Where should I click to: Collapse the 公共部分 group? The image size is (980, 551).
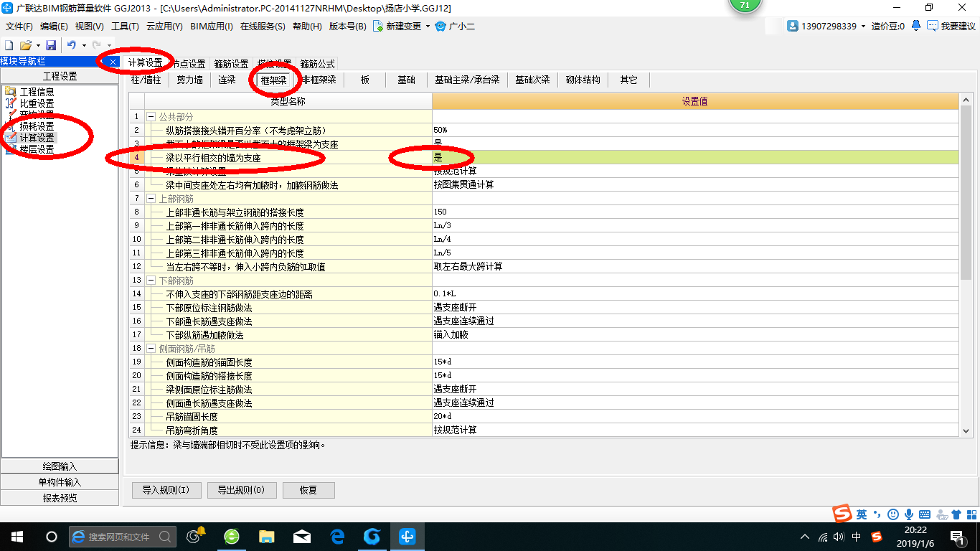(151, 116)
